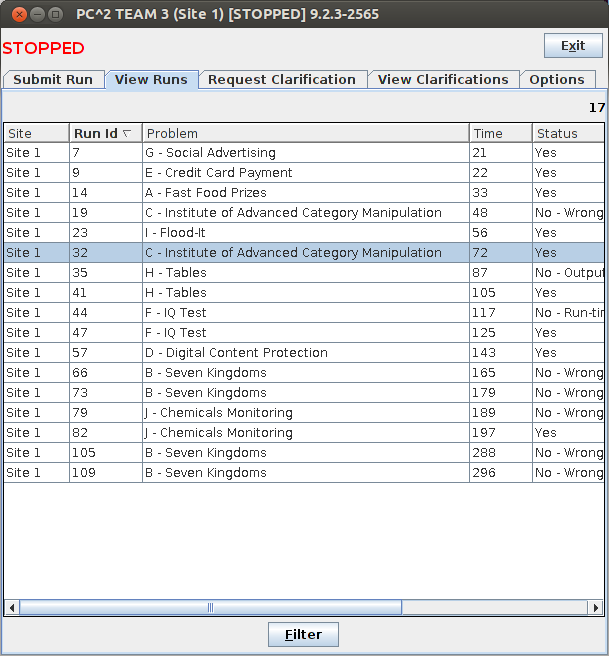Open the Request Clarification tab
Viewport: 609px width, 656px height.
click(282, 80)
